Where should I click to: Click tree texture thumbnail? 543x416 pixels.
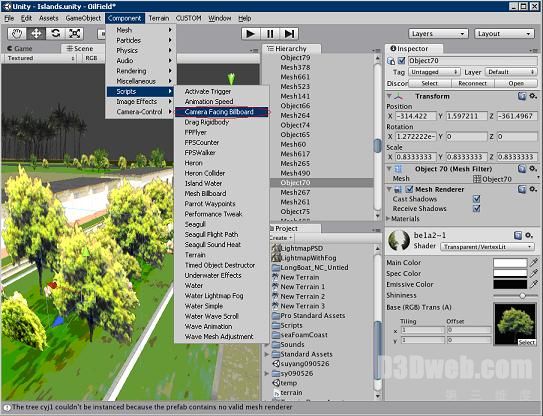click(x=515, y=324)
